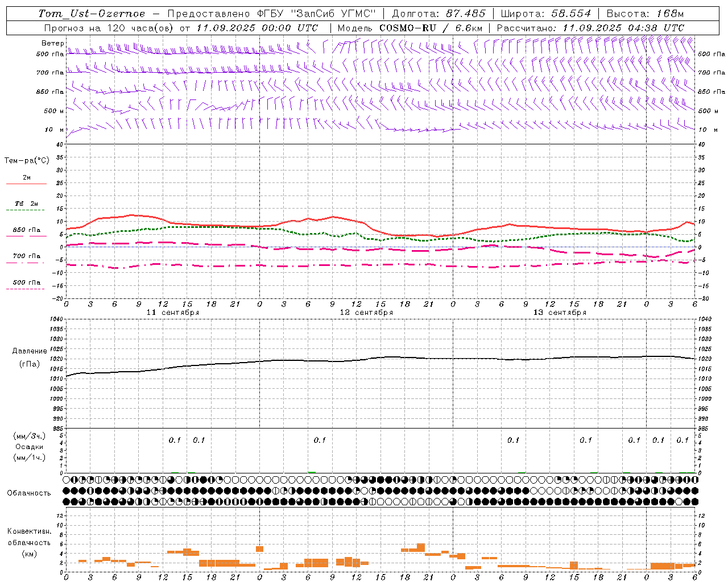Viewport: 728px width, 582px height.
Task: Click the Конвективн. label text
Action: 29,531
